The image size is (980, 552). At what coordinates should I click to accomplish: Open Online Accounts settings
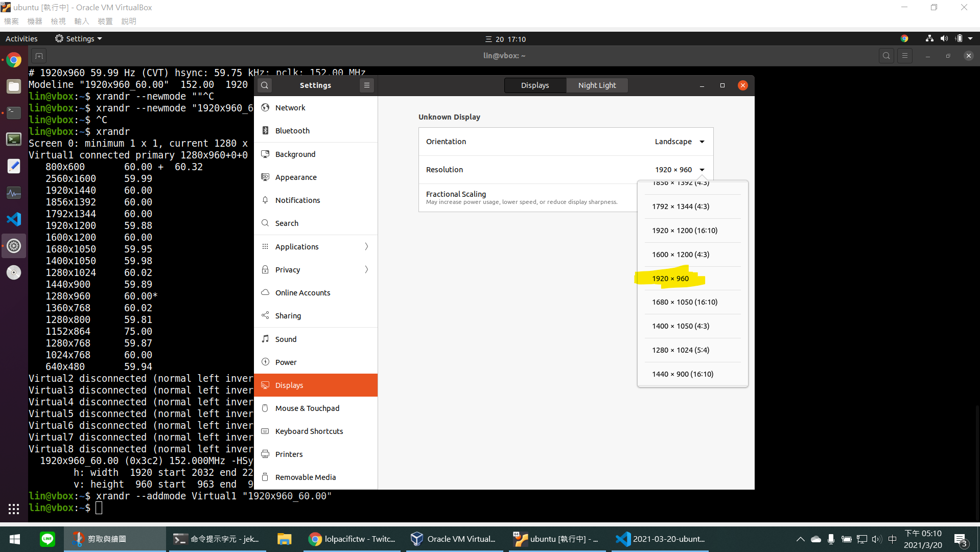[316, 292]
